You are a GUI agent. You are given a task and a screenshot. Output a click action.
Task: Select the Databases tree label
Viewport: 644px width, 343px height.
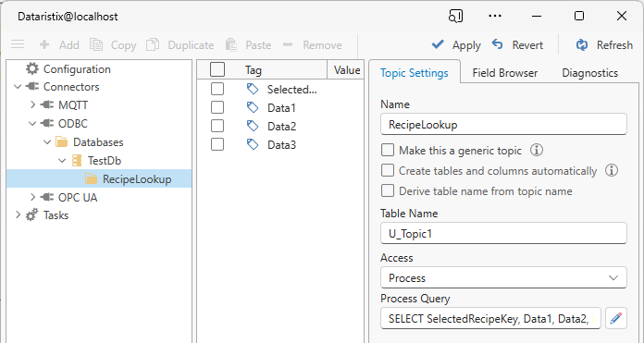(x=98, y=142)
